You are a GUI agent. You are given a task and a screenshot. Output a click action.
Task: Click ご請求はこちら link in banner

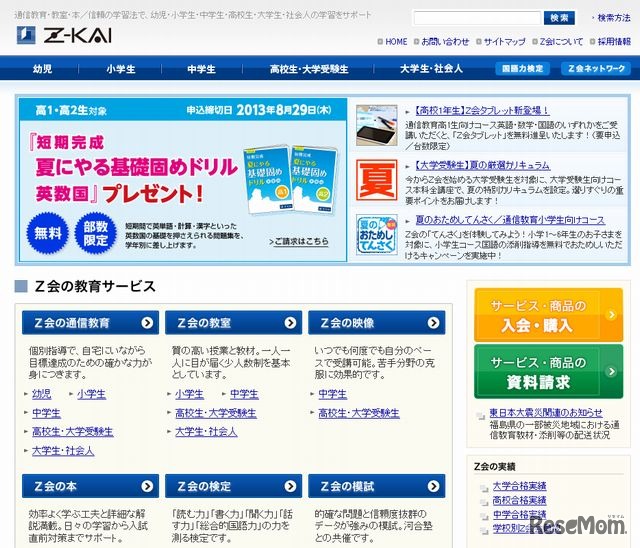[299, 242]
